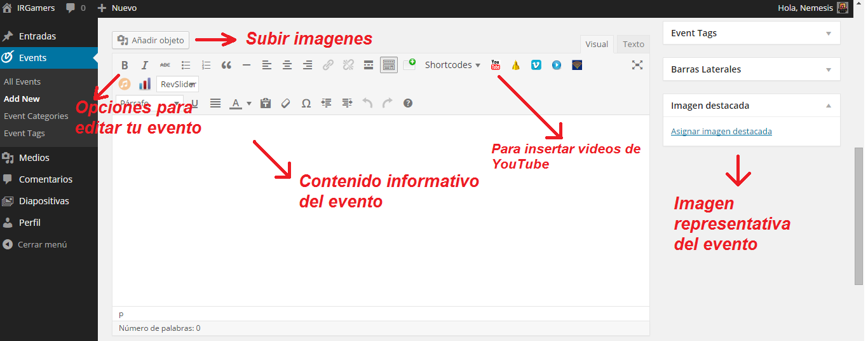Toggle underline formatting
The width and height of the screenshot is (868, 341).
coord(194,103)
